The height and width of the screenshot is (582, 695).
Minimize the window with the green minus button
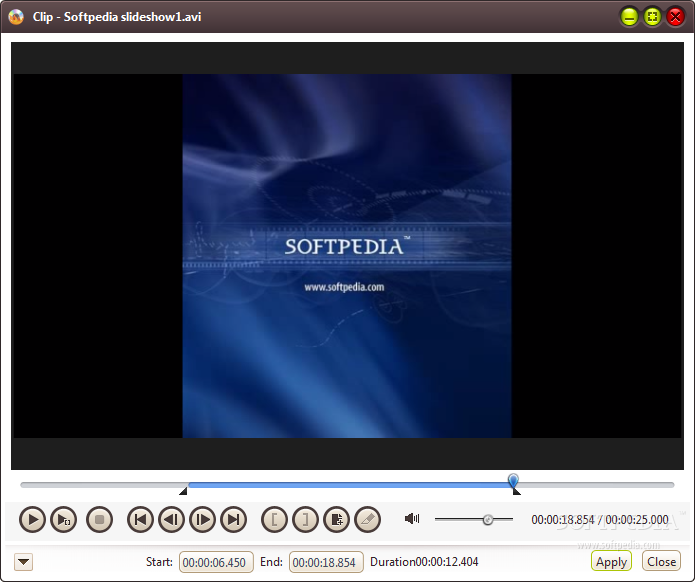(x=629, y=17)
